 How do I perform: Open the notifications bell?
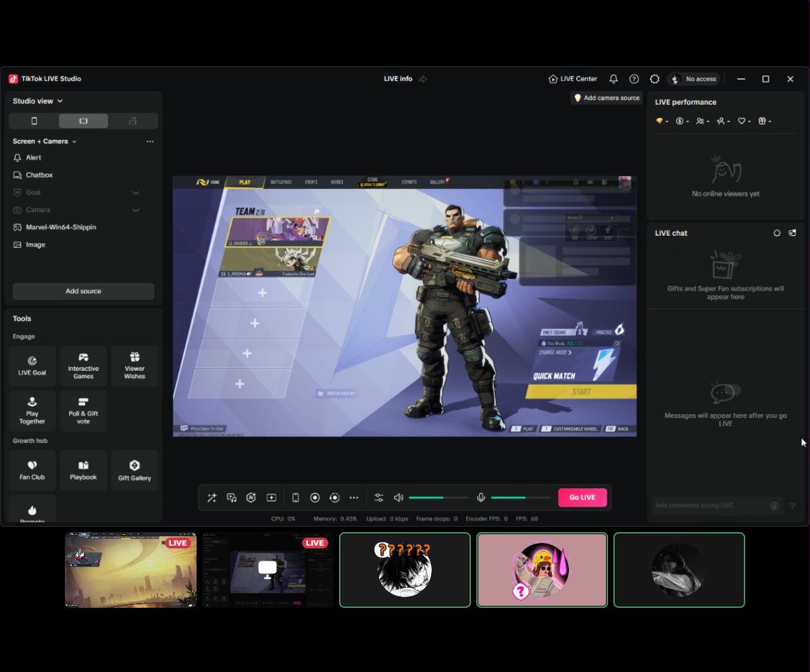pos(613,79)
